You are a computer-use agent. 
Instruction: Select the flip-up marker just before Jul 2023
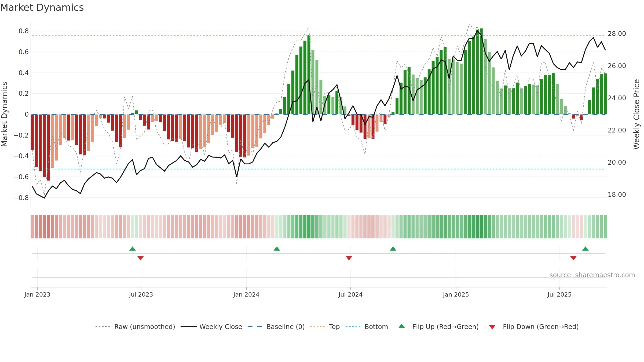133,249
